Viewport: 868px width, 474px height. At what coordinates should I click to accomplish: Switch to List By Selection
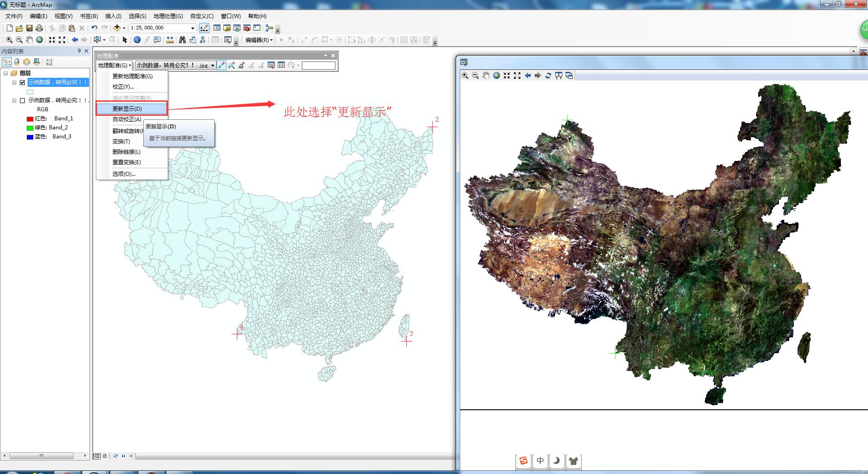pos(37,62)
